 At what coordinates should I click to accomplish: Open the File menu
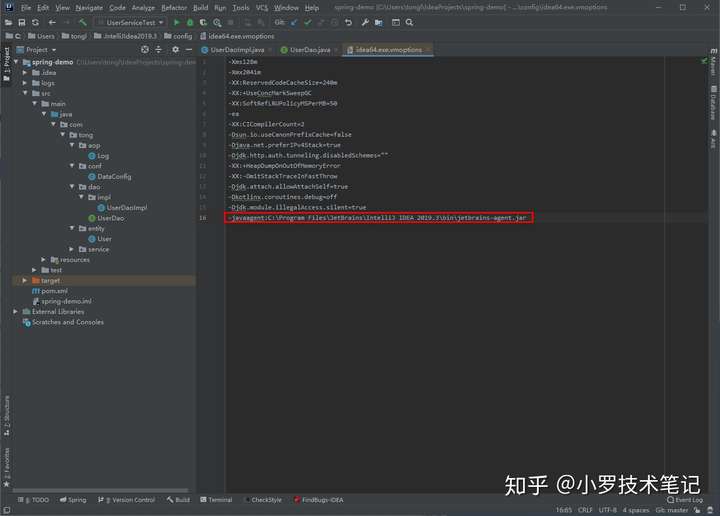pyautogui.click(x=26, y=8)
